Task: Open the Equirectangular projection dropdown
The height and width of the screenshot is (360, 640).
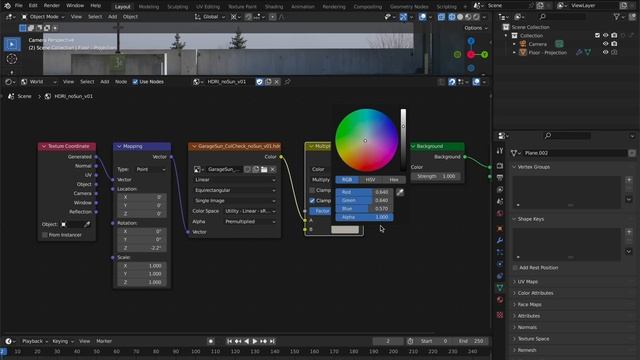Action: tap(235, 191)
